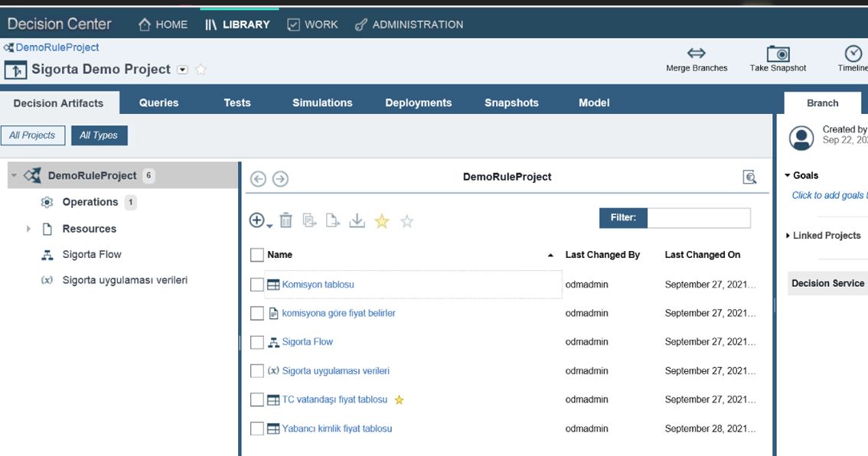Viewport: 868px width, 456px height.
Task: Click the outlined star unfollow icon
Action: (407, 221)
